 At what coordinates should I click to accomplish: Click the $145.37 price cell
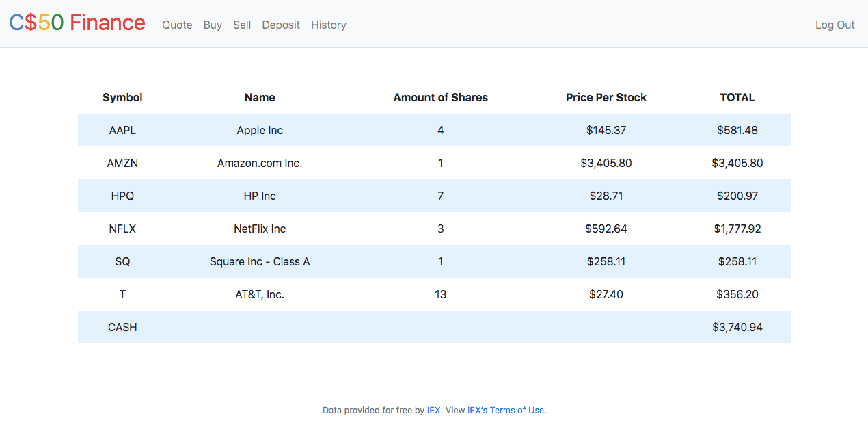click(606, 130)
